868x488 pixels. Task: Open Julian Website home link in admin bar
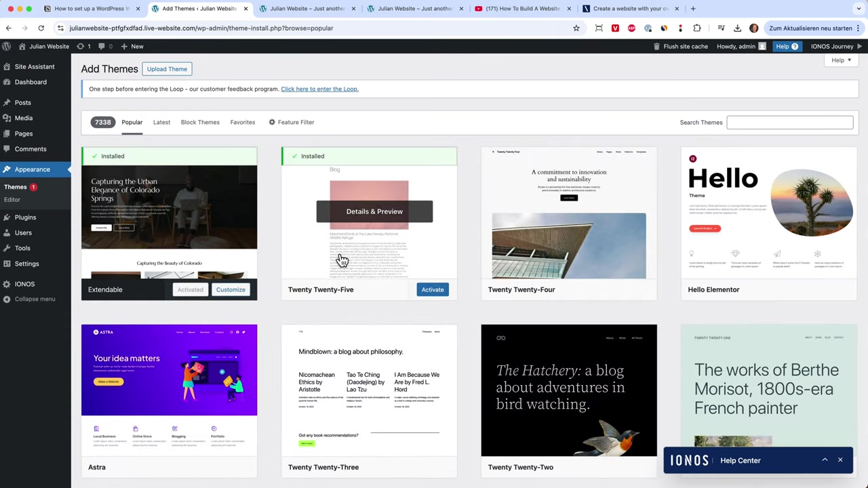click(x=43, y=46)
